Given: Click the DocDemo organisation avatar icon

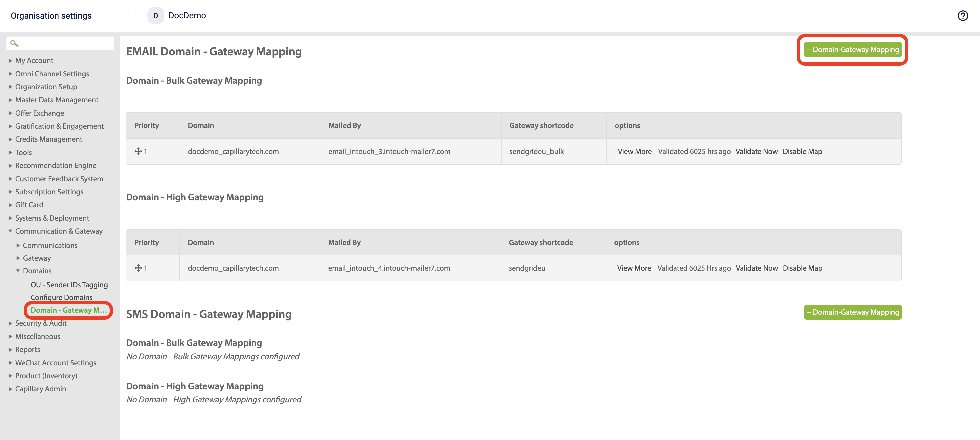Looking at the screenshot, I should point(155,16).
